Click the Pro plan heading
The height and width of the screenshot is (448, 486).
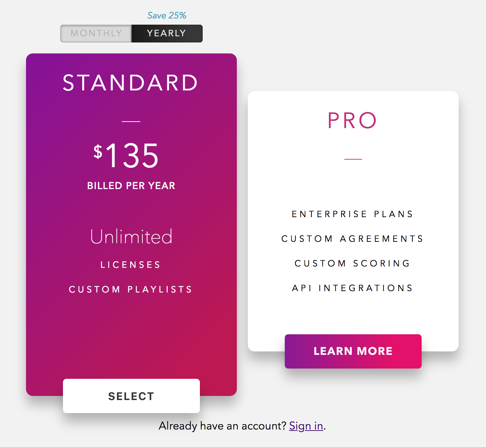pos(353,121)
